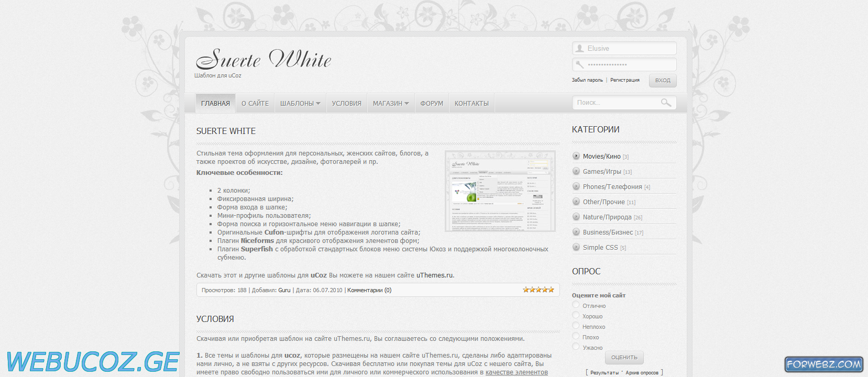
Task: Open the Архив опросов link
Action: point(642,372)
